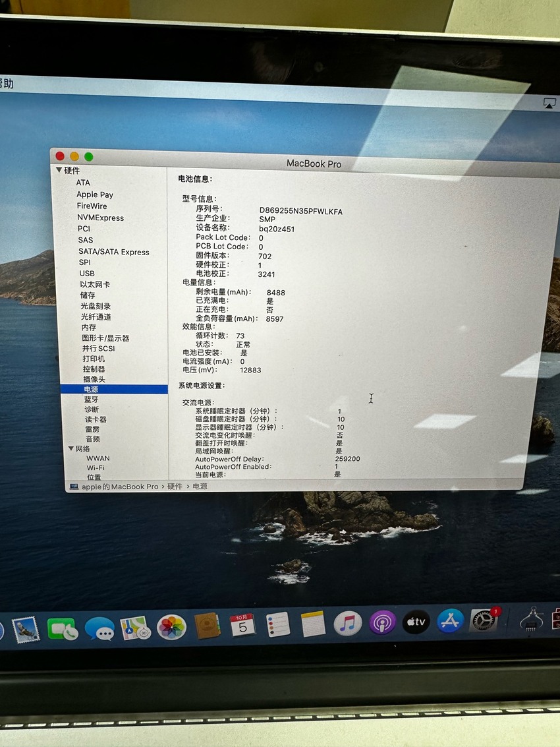This screenshot has height=747, width=560.
Task: Open Podcasts from the Dock
Action: click(382, 622)
